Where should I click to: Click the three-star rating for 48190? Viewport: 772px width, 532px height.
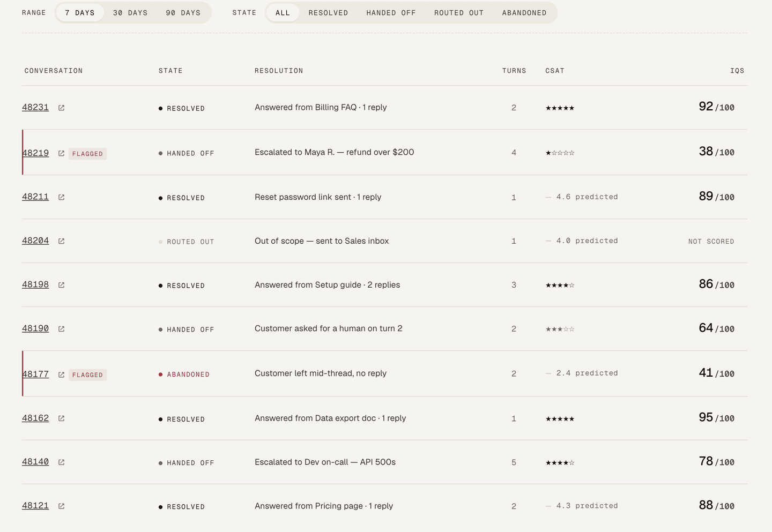[560, 329]
